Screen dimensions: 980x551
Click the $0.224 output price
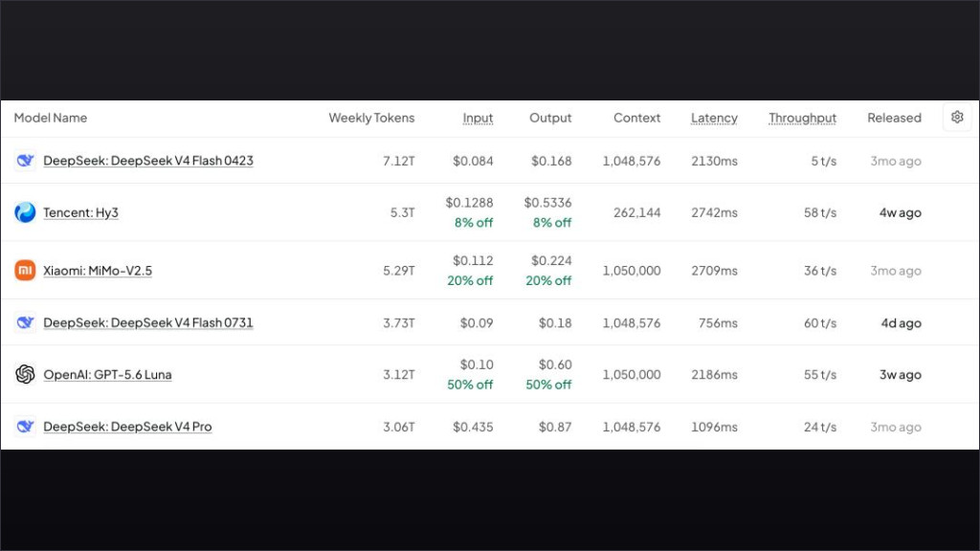coord(551,260)
